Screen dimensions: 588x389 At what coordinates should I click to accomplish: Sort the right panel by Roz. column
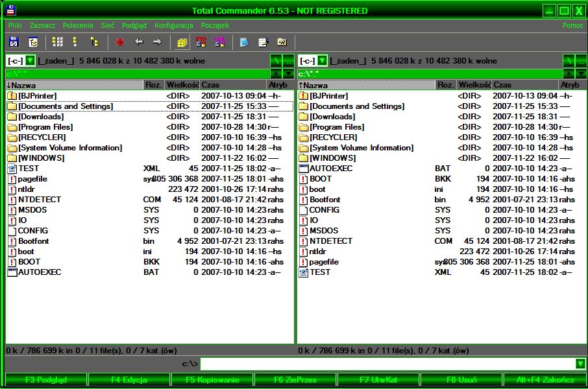click(x=446, y=85)
